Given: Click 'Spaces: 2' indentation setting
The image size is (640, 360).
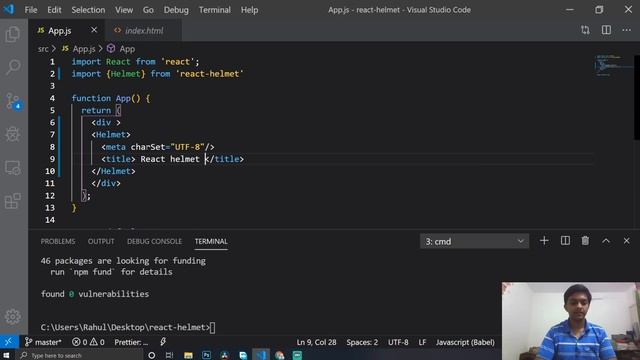Looking at the screenshot, I should [x=362, y=342].
